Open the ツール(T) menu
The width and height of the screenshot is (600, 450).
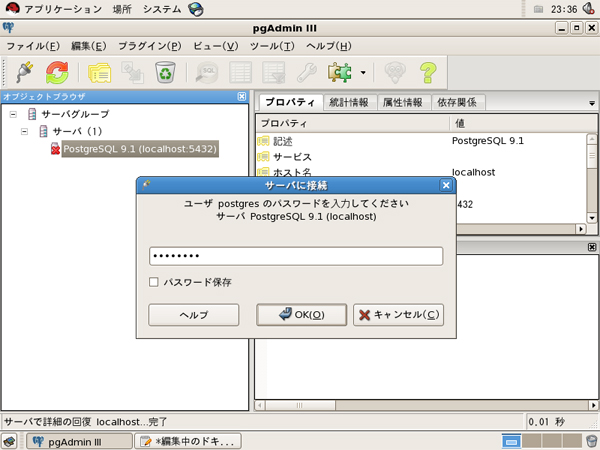(272, 46)
